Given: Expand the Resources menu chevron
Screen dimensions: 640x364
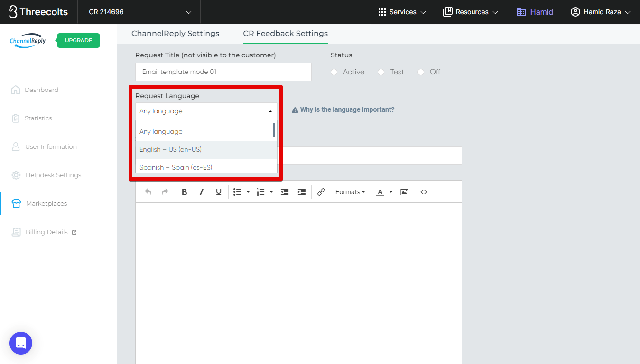Looking at the screenshot, I should coord(495,12).
